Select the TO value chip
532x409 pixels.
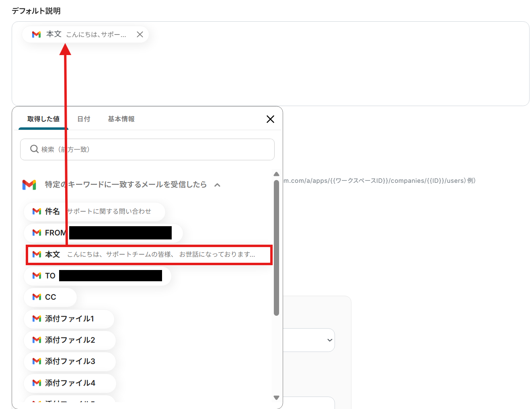(x=98, y=276)
